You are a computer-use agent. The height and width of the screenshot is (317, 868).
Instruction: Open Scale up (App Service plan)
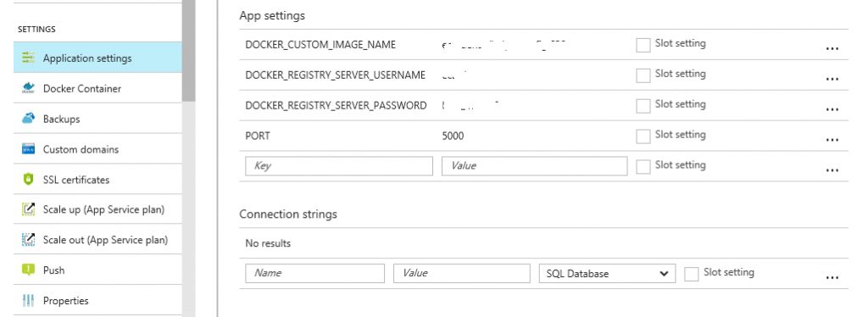(97, 209)
